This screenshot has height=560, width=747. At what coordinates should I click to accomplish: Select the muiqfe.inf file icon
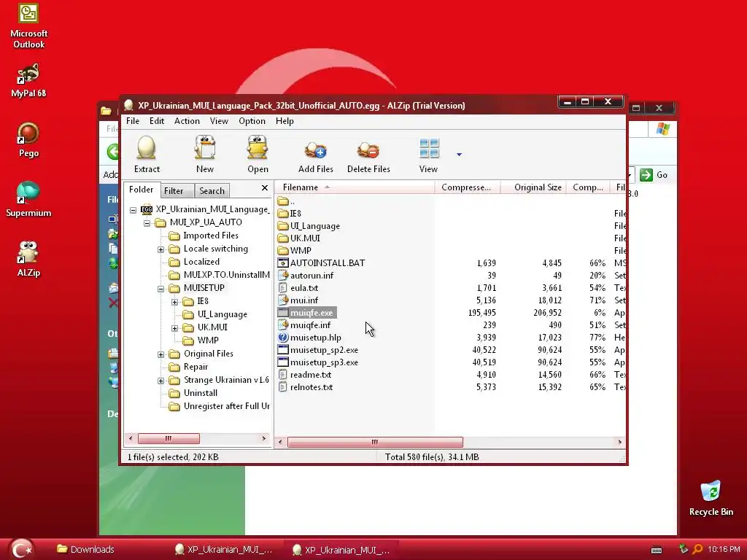point(283,324)
